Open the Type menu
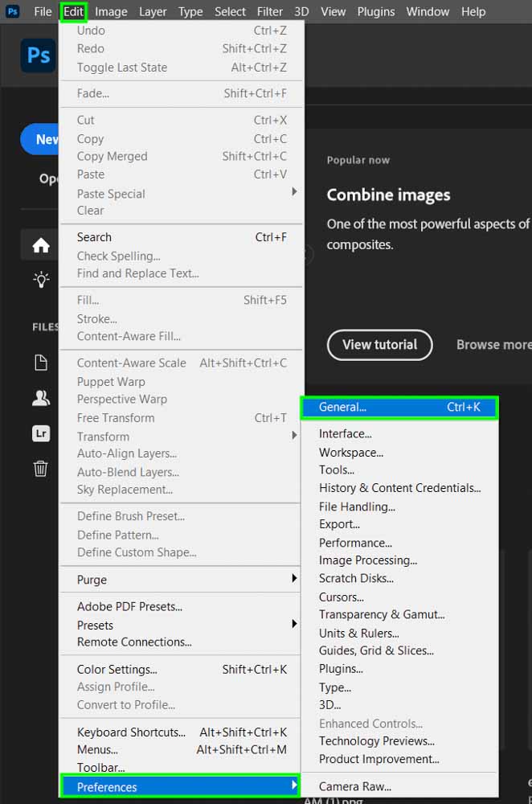The width and height of the screenshot is (532, 804). (190, 11)
